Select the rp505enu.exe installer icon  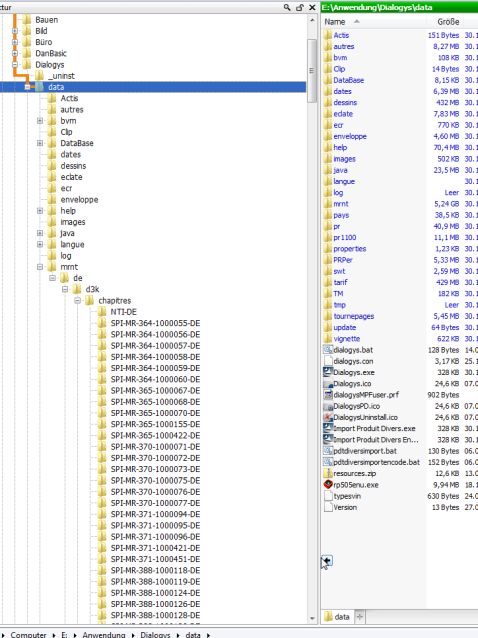(x=328, y=485)
